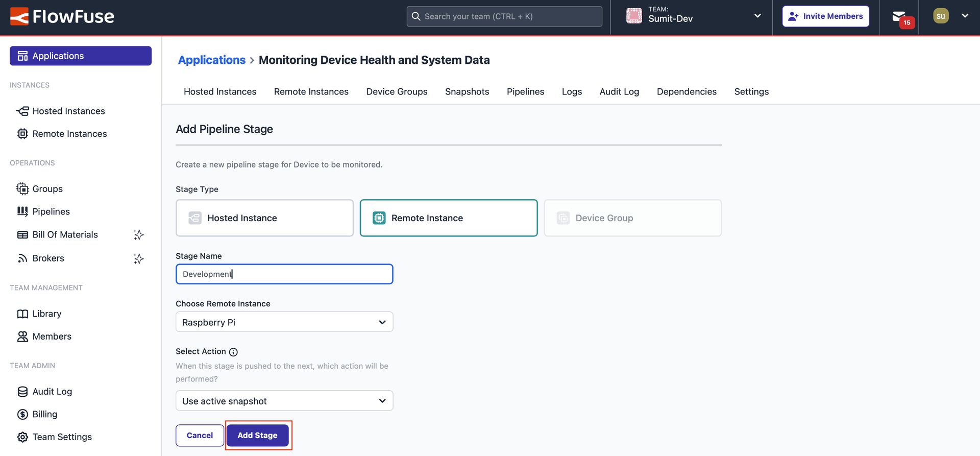Focus the Stage Name input field
The height and width of the screenshot is (456, 980).
point(284,274)
